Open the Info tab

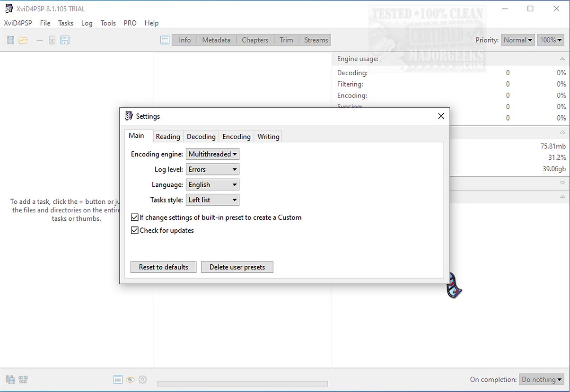tap(184, 40)
